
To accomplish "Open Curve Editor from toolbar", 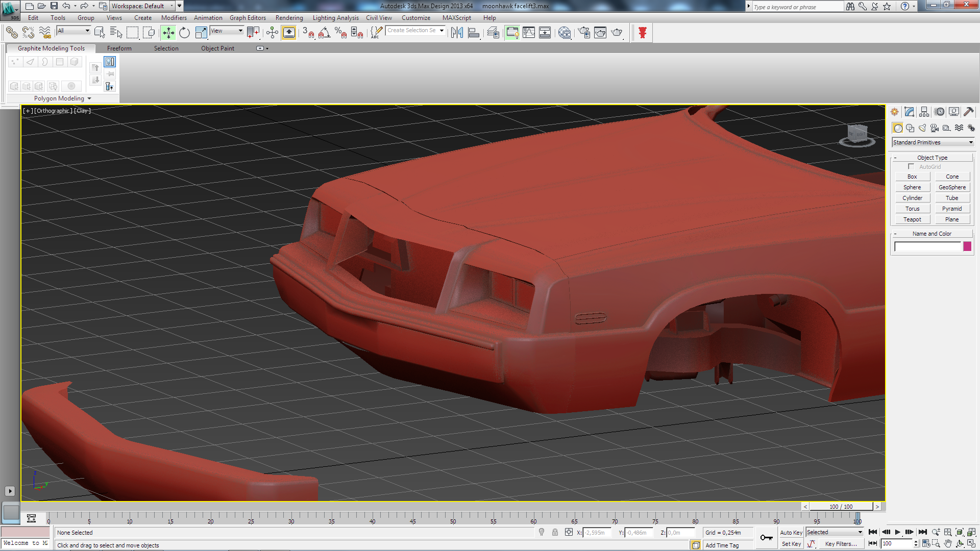I will 529,33.
